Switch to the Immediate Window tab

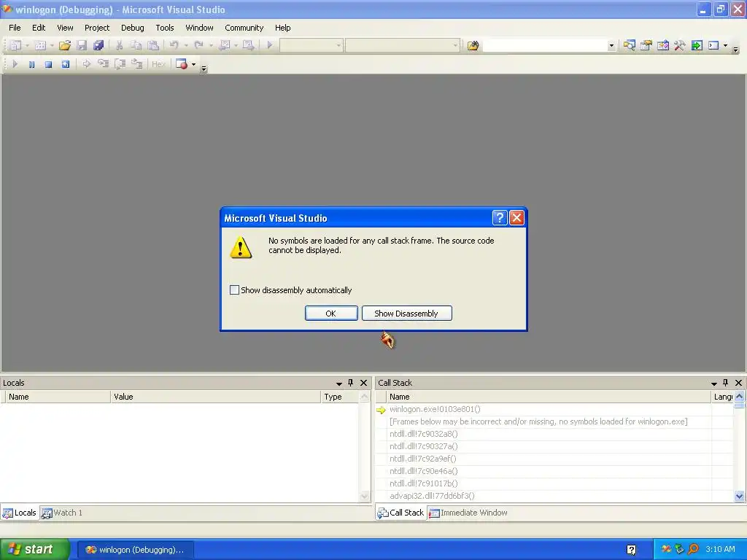coord(468,513)
